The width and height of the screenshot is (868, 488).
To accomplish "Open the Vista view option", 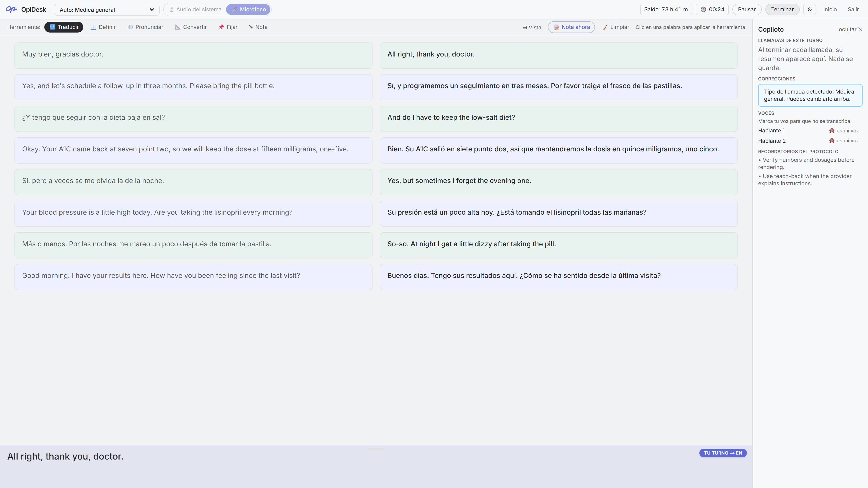I will 532,27.
